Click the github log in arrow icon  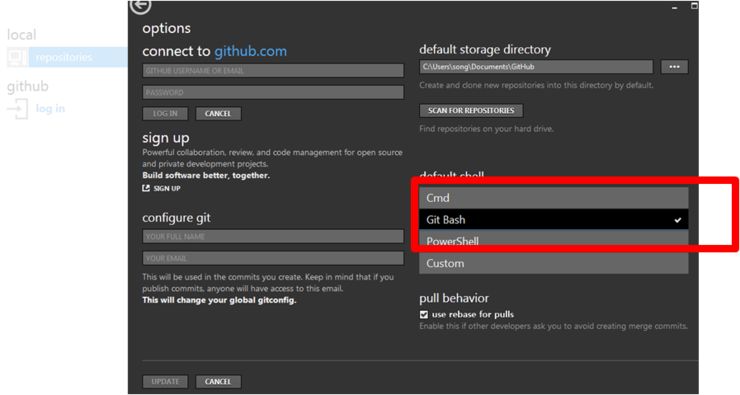tap(17, 109)
